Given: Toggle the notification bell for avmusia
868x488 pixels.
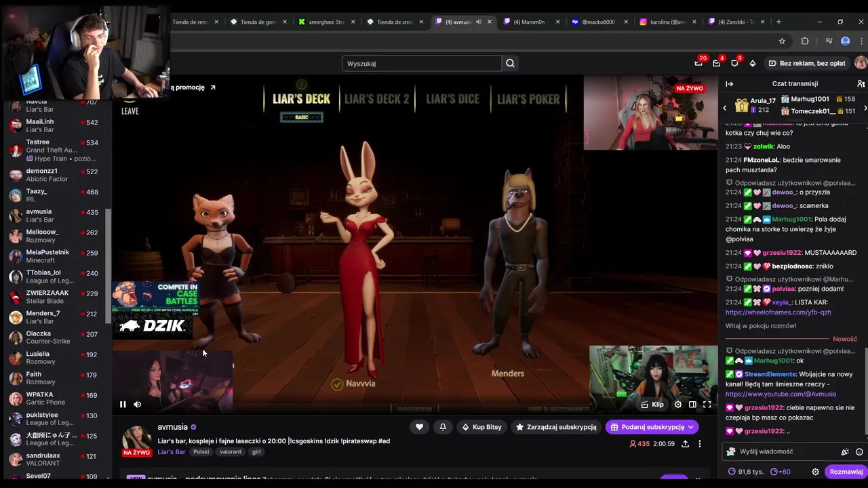Looking at the screenshot, I should pos(443,427).
